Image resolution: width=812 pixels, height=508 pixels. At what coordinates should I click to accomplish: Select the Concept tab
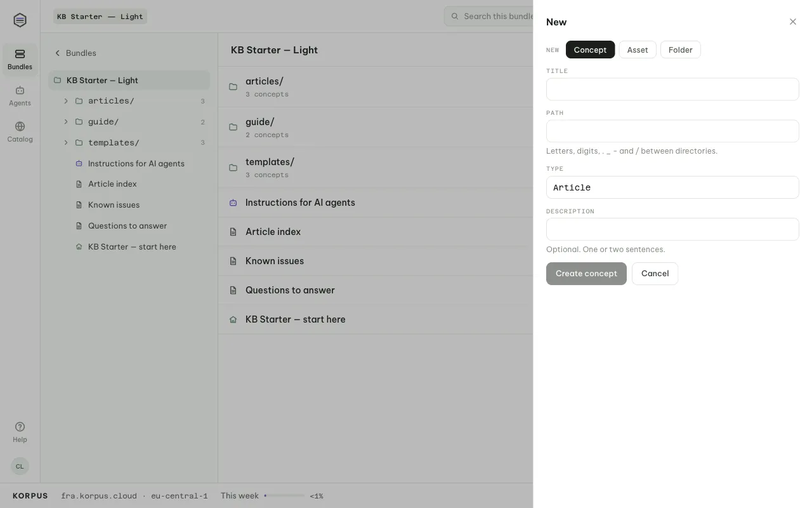point(590,50)
